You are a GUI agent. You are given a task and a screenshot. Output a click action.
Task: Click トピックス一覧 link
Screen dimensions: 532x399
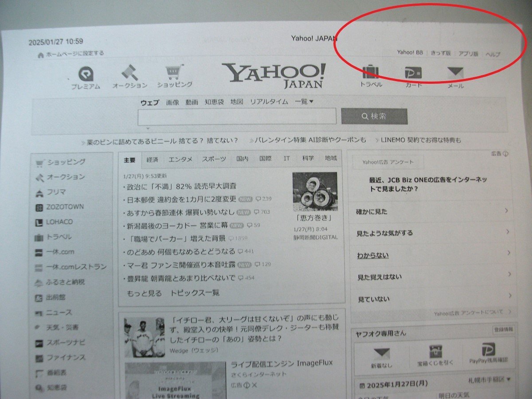195,293
